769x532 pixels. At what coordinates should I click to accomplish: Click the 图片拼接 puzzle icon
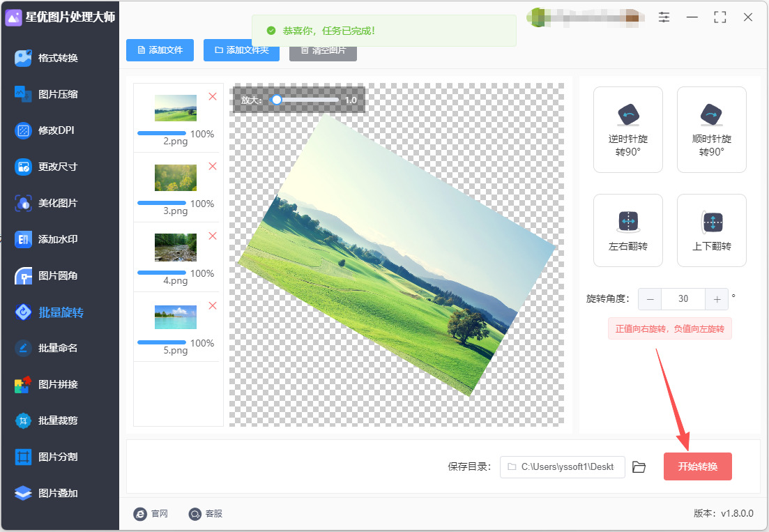tap(23, 384)
